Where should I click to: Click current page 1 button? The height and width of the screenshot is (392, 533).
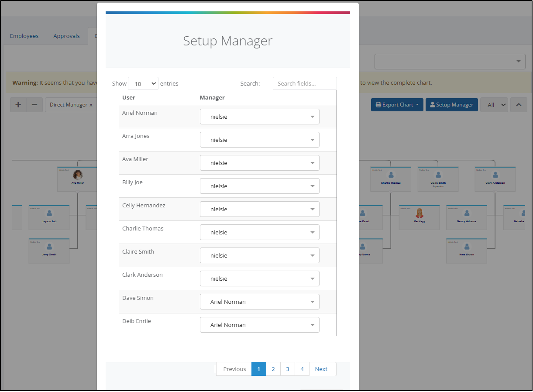coord(259,369)
